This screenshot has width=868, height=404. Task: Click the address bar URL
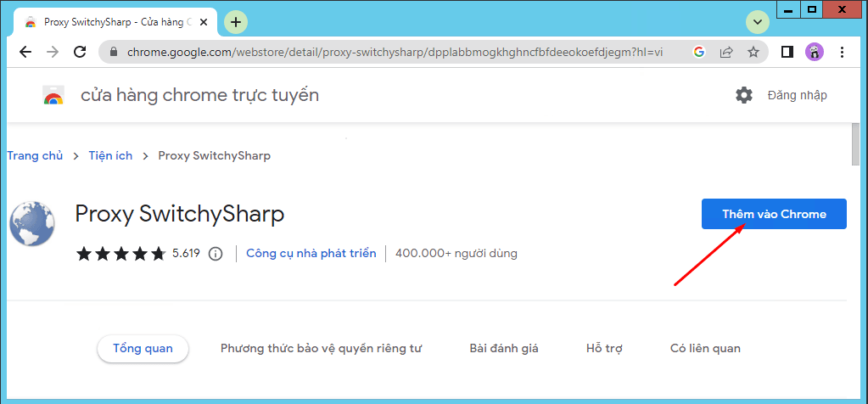(x=395, y=52)
